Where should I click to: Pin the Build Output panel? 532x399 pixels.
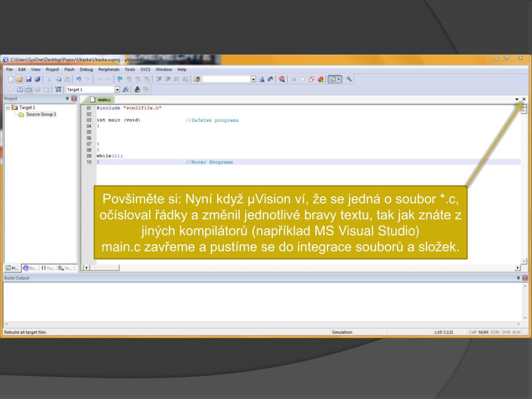pyautogui.click(x=518, y=277)
